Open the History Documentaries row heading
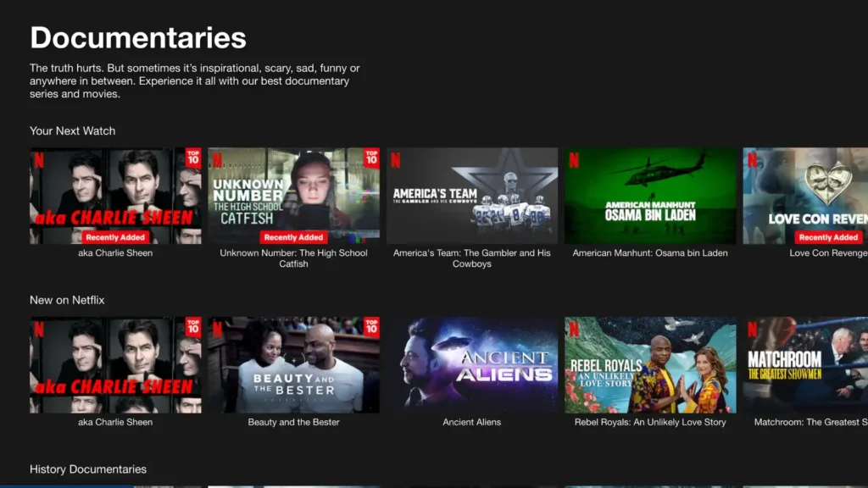The height and width of the screenshot is (488, 868). [88, 469]
